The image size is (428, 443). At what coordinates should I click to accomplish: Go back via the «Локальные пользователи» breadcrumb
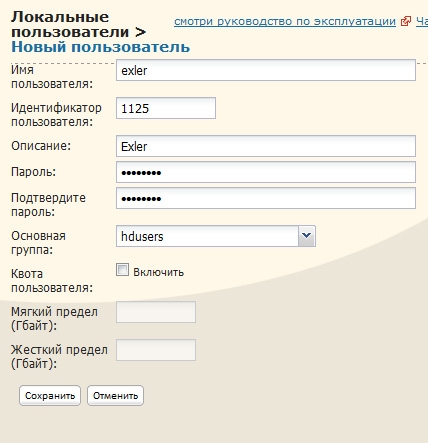tap(70, 24)
